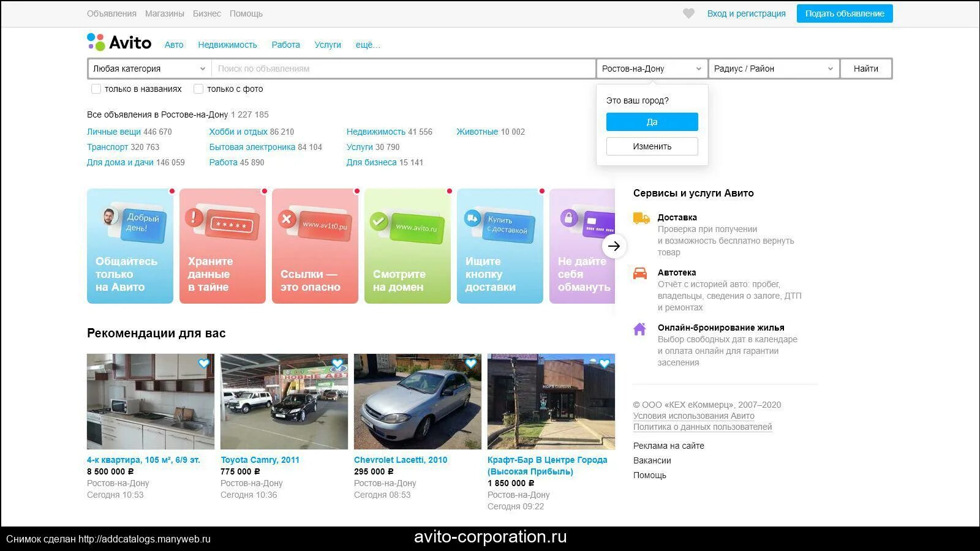
Task: Enable 'только в названиях' checkbox
Action: 96,89
